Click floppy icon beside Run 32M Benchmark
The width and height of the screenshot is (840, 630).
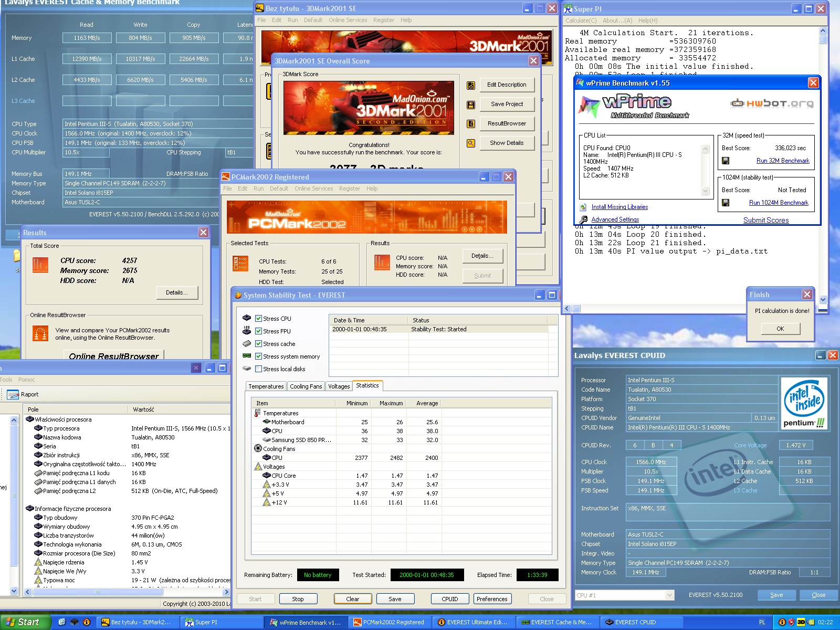[x=726, y=161]
